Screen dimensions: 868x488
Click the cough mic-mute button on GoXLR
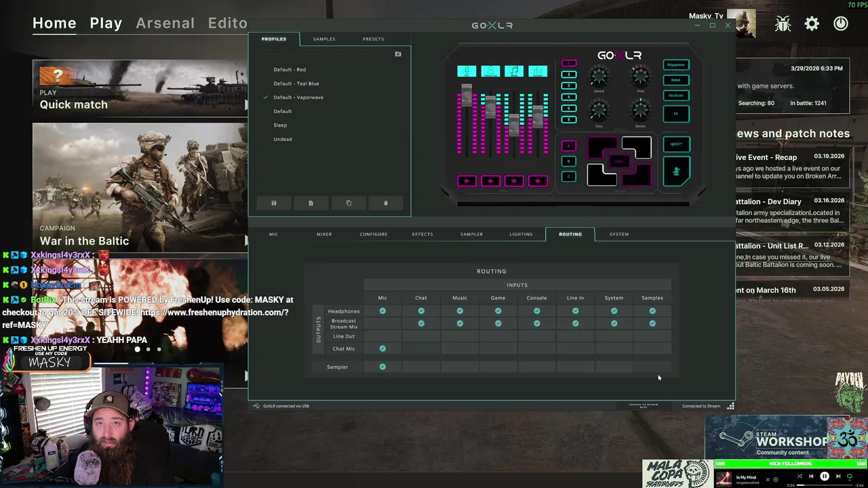point(676,171)
